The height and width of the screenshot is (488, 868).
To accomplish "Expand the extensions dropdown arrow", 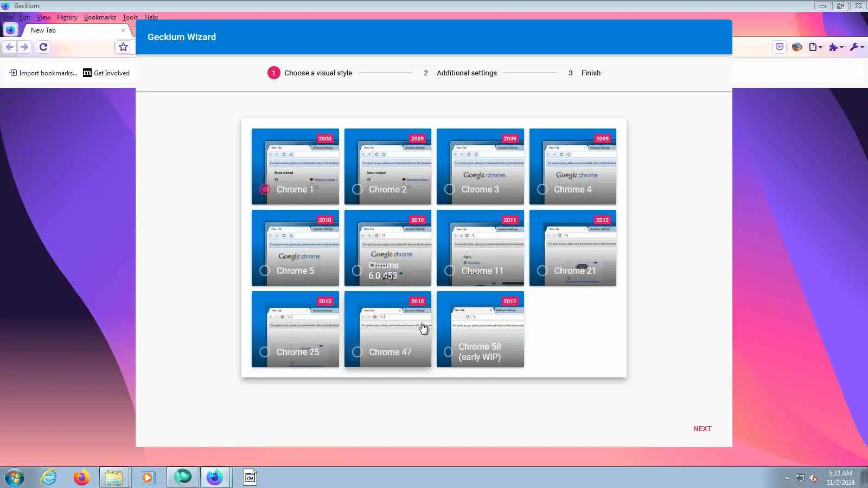I will 841,47.
